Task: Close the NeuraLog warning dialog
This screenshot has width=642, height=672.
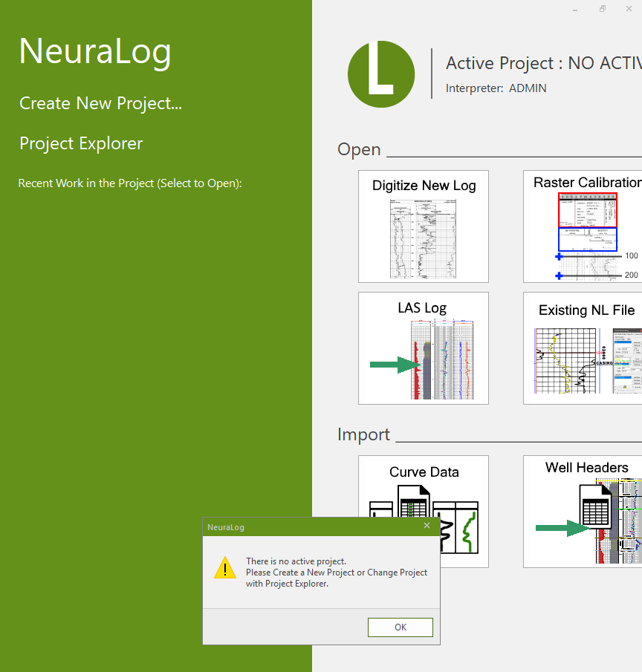Action: tap(427, 526)
